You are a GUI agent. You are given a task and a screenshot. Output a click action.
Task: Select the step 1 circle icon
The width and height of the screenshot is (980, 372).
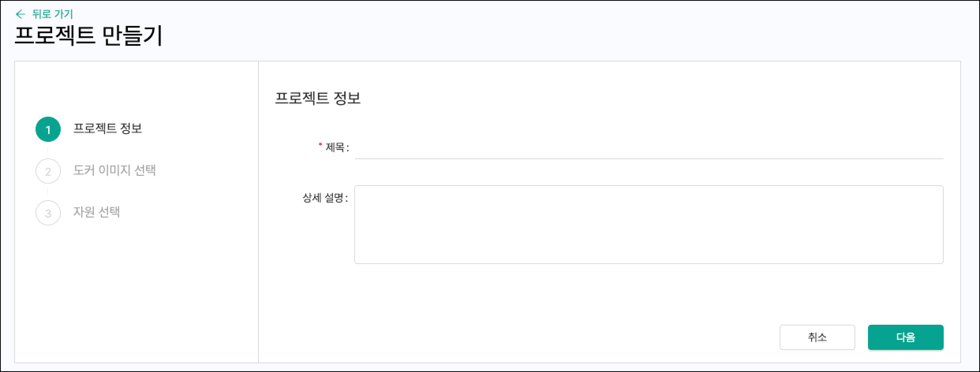(x=48, y=129)
